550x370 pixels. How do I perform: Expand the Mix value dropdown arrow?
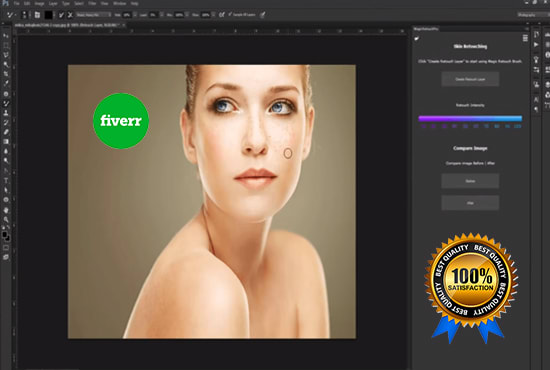click(x=187, y=15)
